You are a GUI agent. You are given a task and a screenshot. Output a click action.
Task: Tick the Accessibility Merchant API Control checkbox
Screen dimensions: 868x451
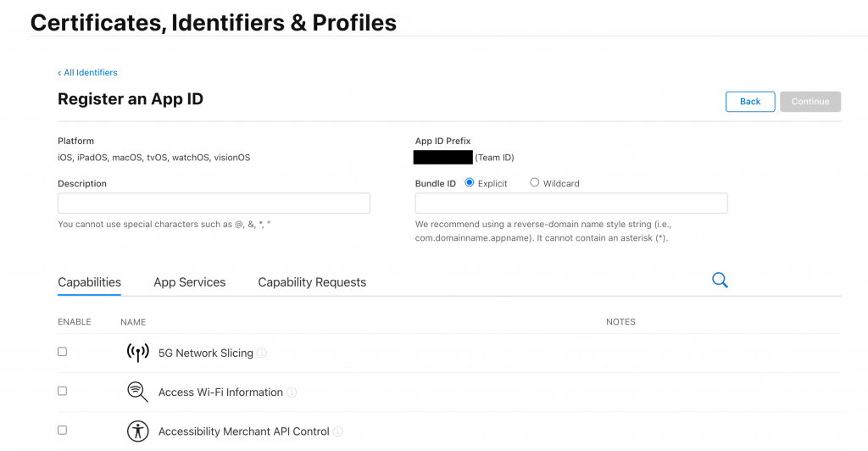(62, 430)
